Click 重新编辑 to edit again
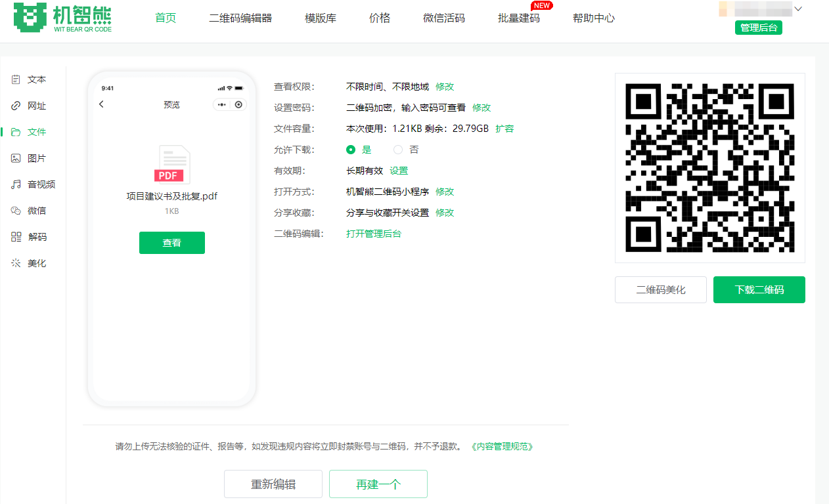The image size is (829, 504). [x=273, y=484]
